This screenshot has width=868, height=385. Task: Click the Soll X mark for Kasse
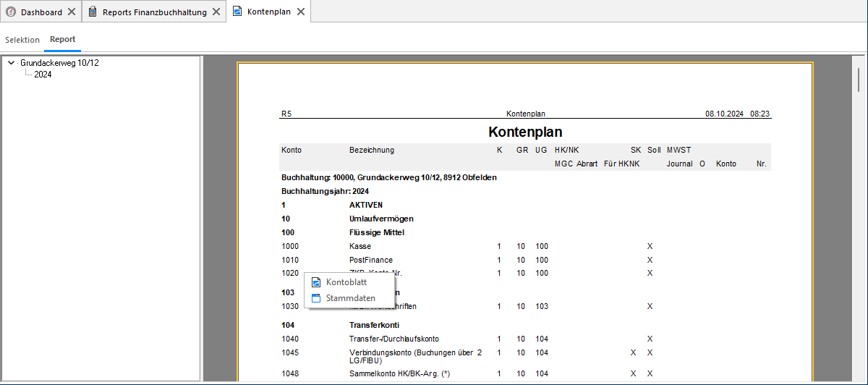(650, 246)
